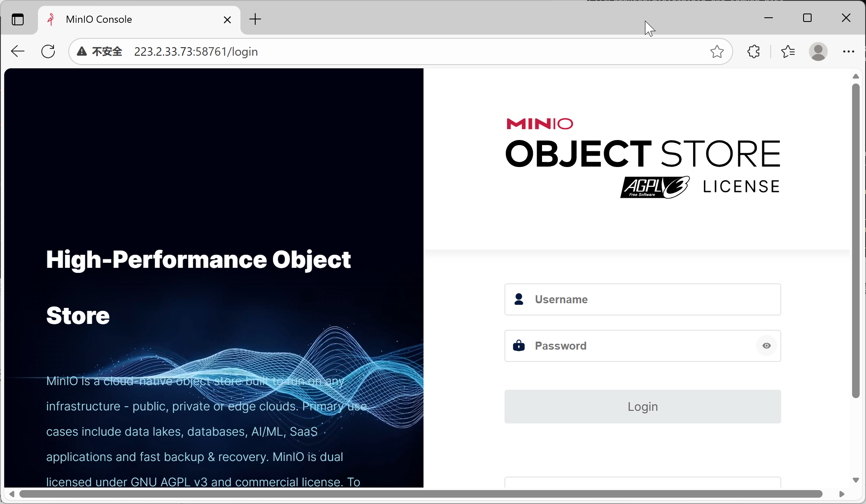Click the scrollbar down arrow

tap(856, 480)
